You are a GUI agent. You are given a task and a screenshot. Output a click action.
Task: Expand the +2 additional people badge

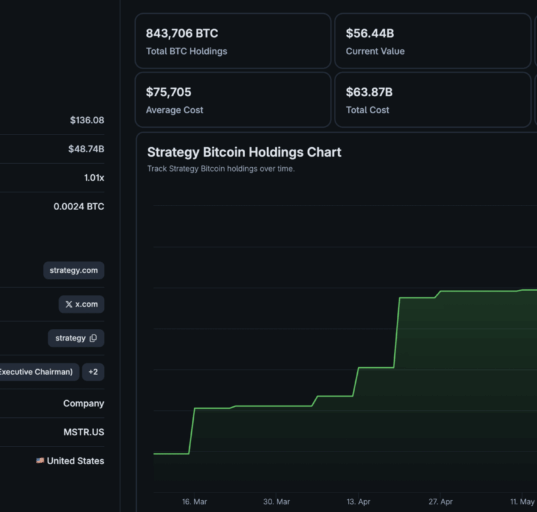pos(93,372)
